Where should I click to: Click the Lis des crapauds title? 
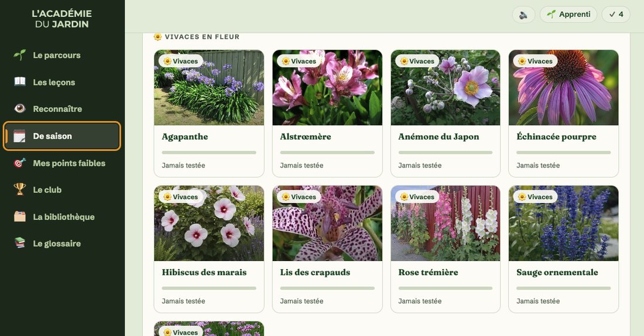(x=315, y=272)
